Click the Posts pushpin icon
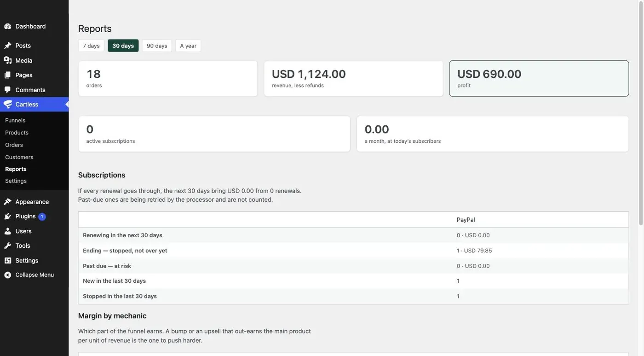644x356 pixels. [8, 46]
